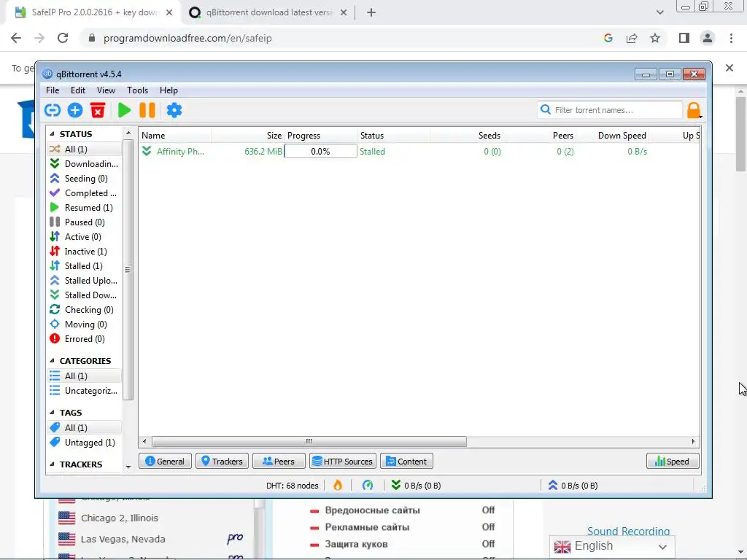Toggle Chrome side panel icon
Image resolution: width=747 pixels, height=560 pixels.
click(x=684, y=38)
